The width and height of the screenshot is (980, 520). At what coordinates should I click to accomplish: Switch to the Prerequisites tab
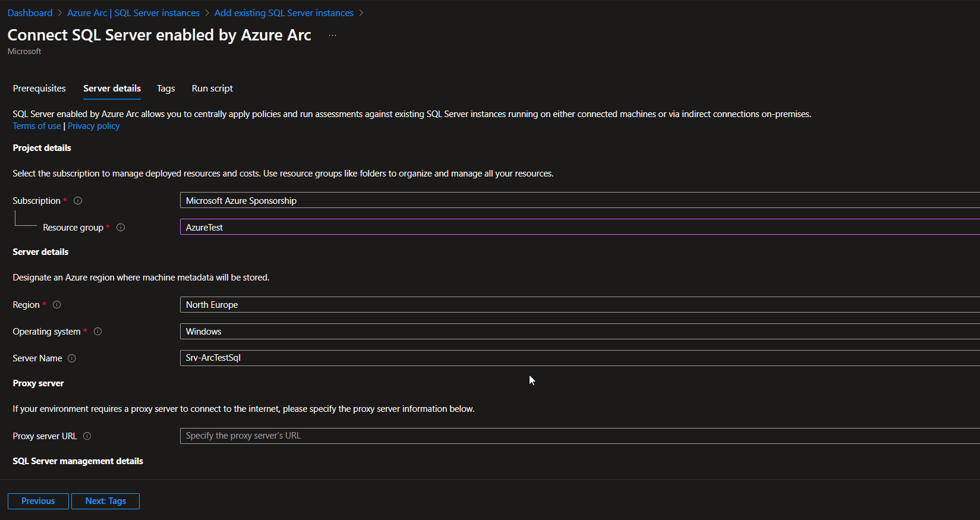pos(39,89)
